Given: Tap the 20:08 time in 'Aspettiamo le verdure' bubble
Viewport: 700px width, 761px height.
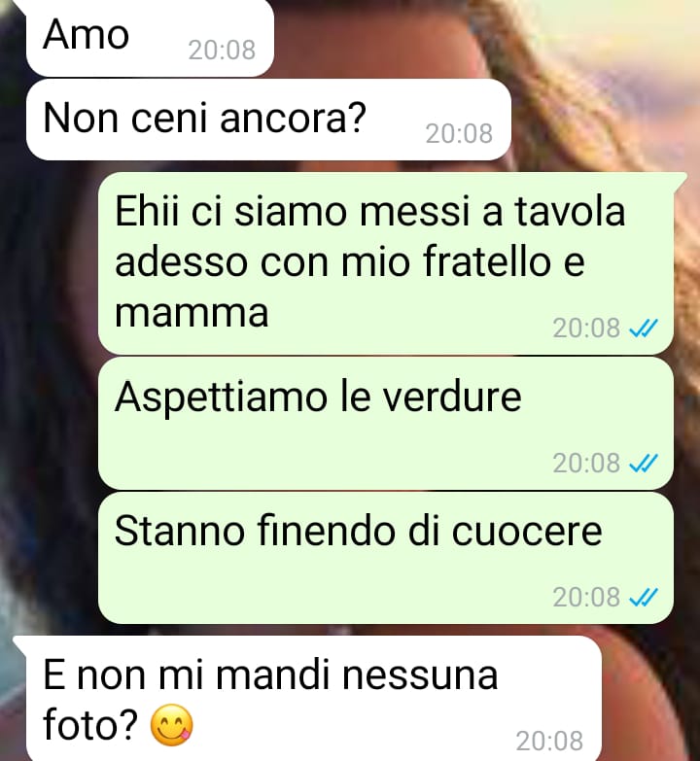Looking at the screenshot, I should coord(586,463).
